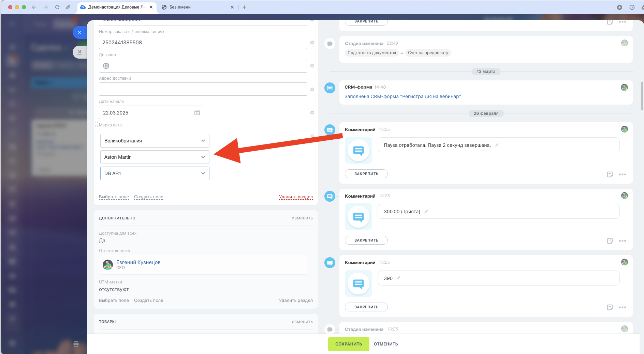Image resolution: width=644 pixels, height=354 pixels.
Task: Click the Адрес доставки input field
Action: 203,89
